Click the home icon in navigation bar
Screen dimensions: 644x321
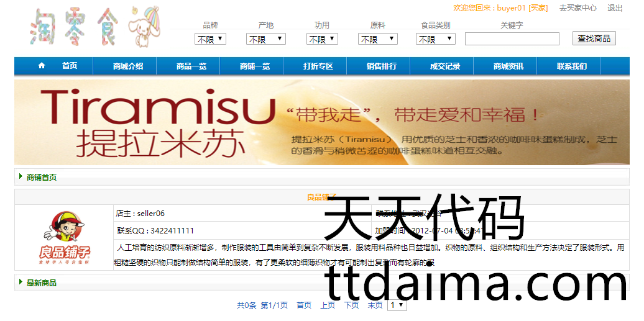[x=42, y=66]
